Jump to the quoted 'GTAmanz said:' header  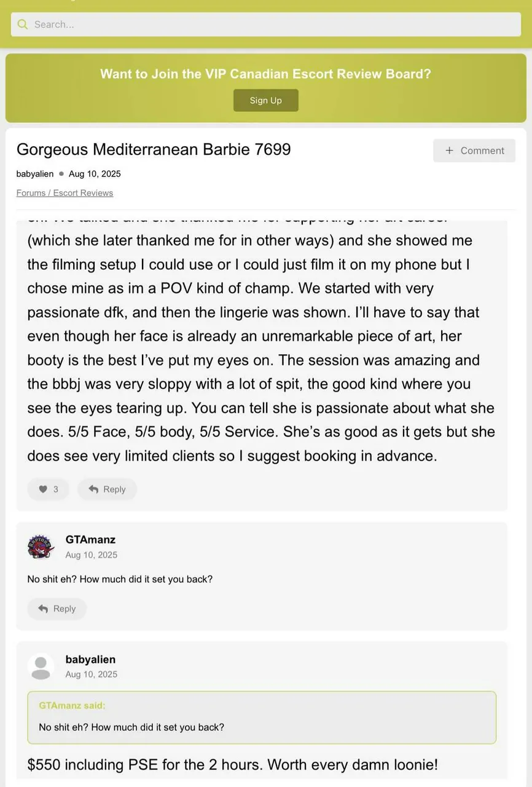click(72, 705)
